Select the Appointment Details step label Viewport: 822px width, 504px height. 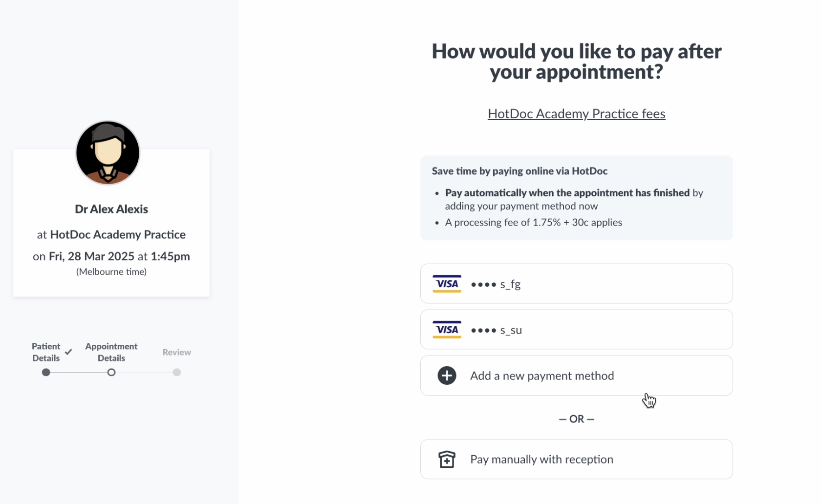click(111, 352)
